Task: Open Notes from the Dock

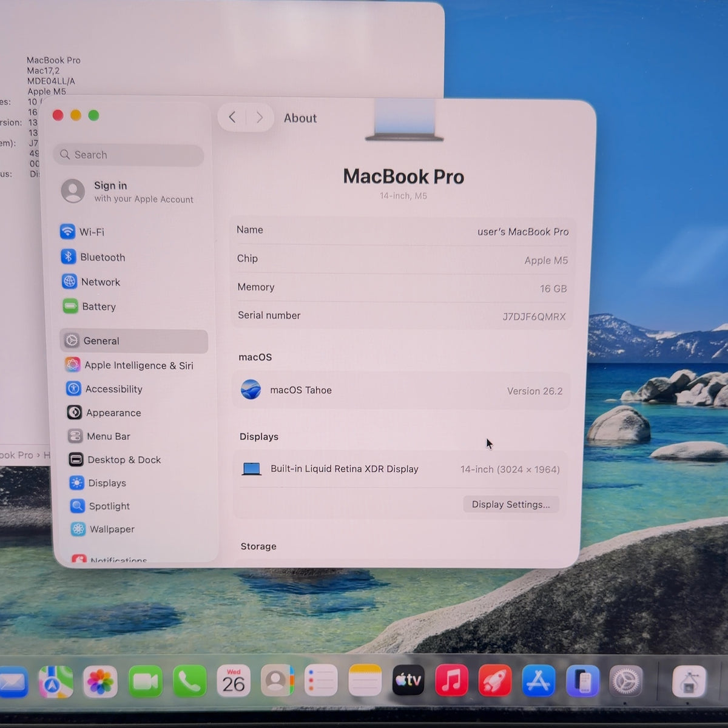Action: 365,680
